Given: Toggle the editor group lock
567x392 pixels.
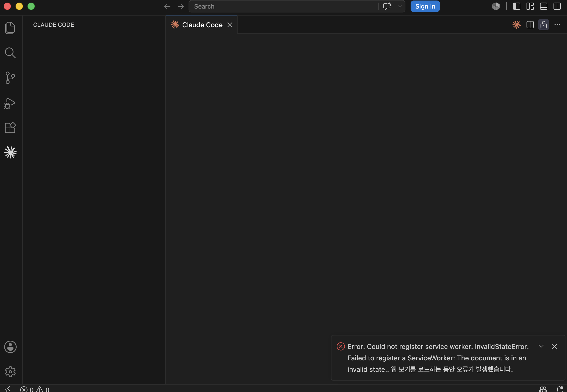Looking at the screenshot, I should (544, 25).
